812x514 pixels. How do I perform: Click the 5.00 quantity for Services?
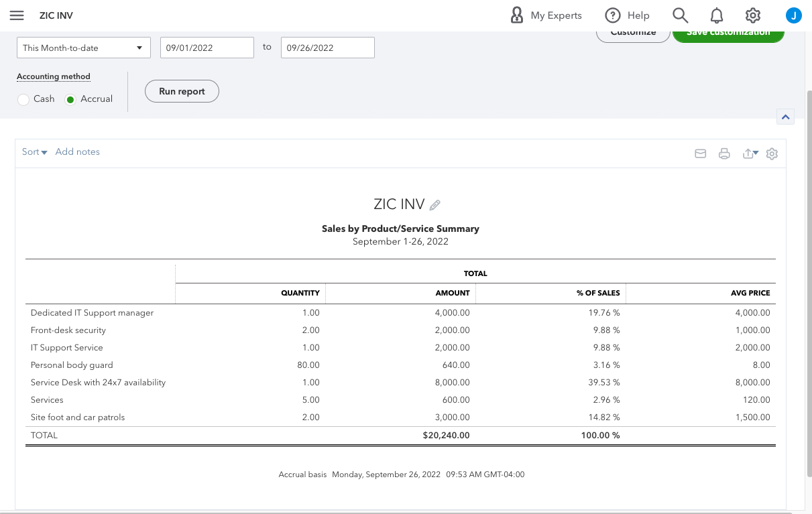coord(310,400)
